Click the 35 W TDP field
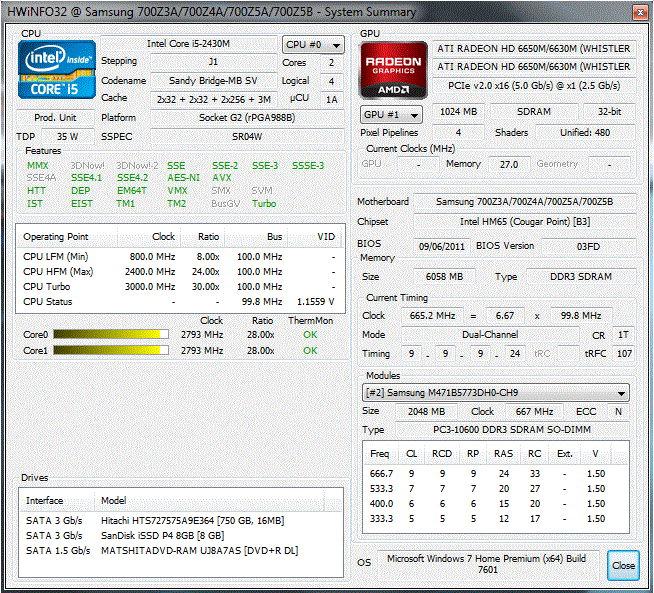 68,136
